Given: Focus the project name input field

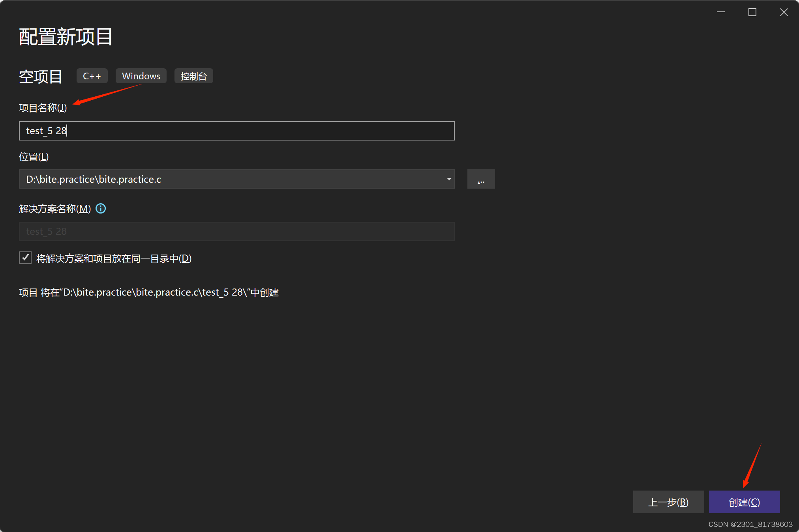Looking at the screenshot, I should pos(237,131).
